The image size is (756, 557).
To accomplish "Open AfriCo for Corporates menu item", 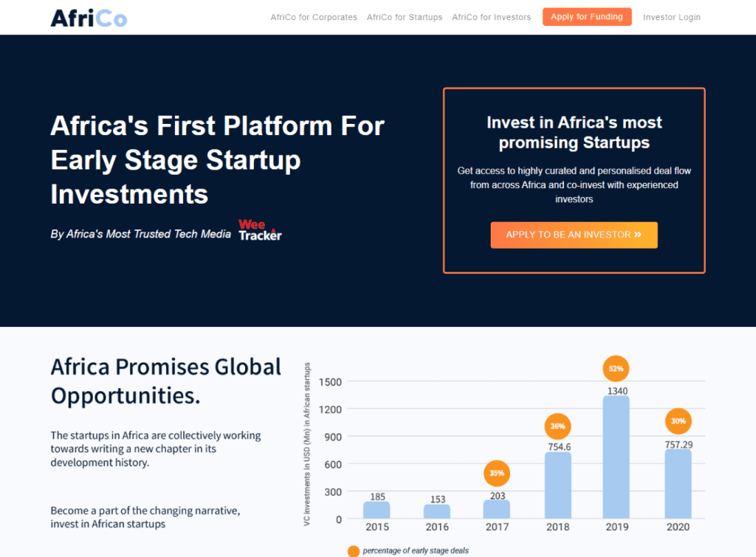I will point(314,18).
